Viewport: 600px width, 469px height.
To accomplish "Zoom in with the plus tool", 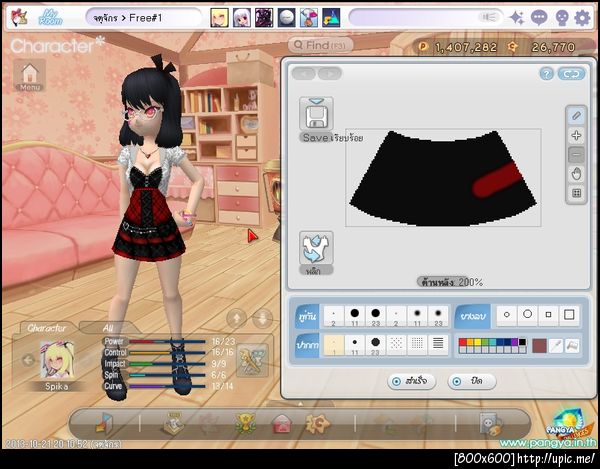I will pyautogui.click(x=576, y=135).
